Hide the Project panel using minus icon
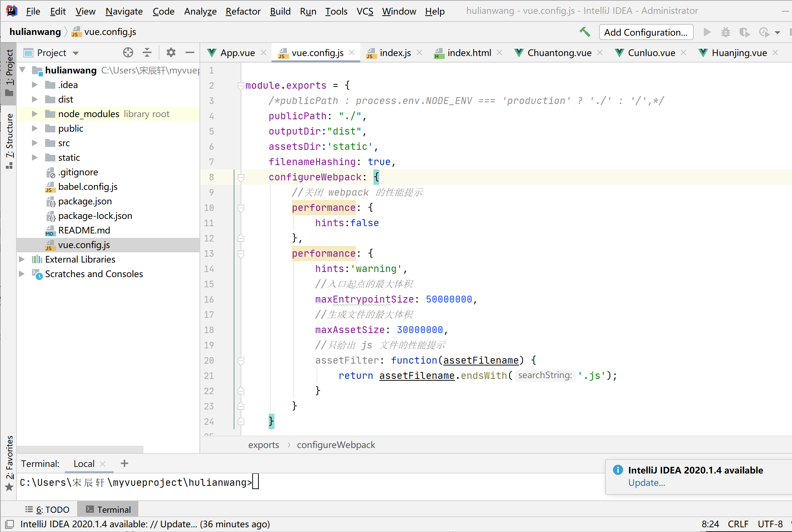Screen dimensions: 792x532 190,53
